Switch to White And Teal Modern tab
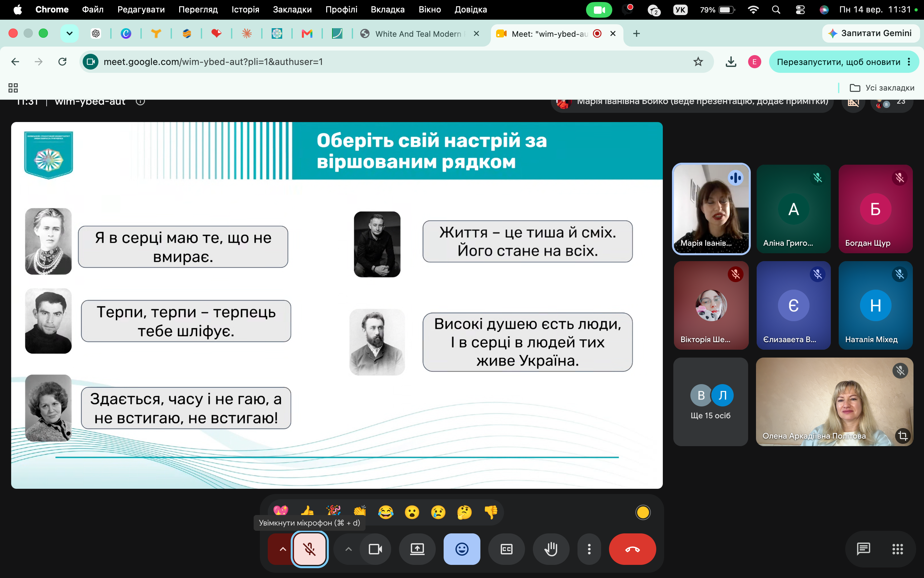Image resolution: width=924 pixels, height=578 pixels. [x=419, y=34]
